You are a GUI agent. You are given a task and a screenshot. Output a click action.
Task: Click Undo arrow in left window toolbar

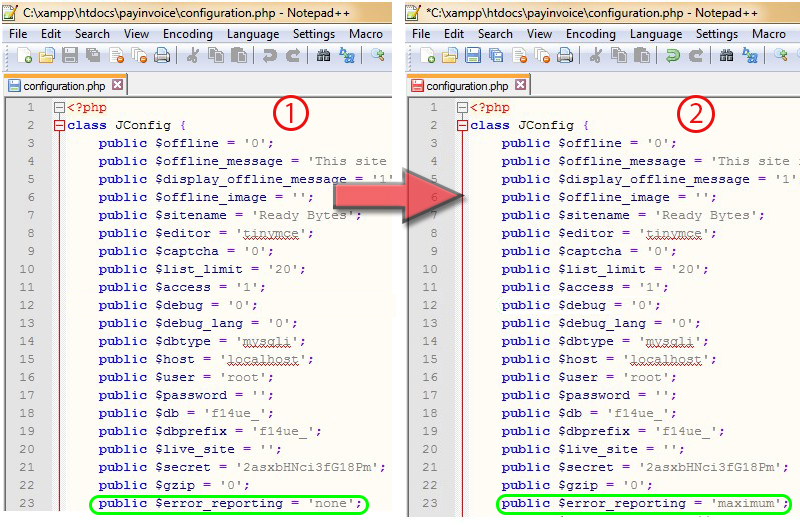(269, 55)
